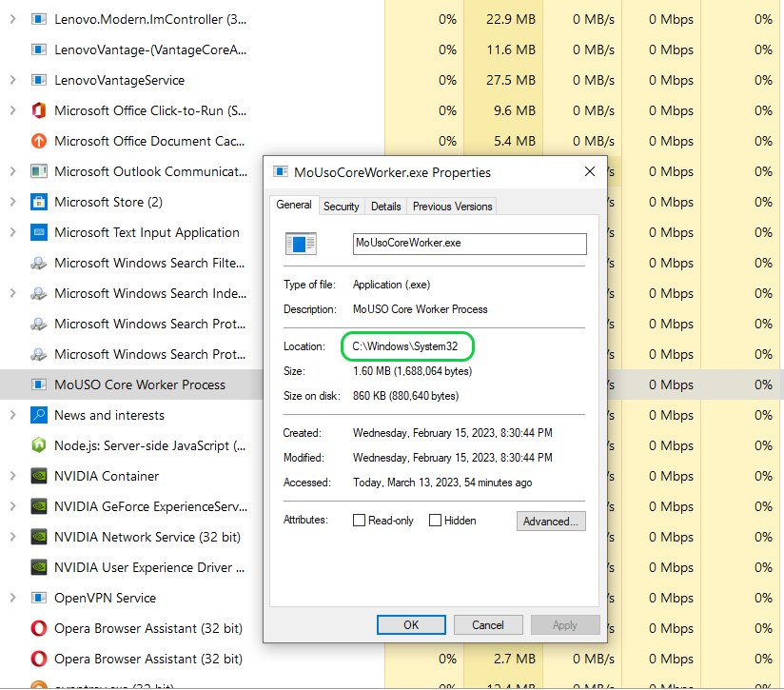Click the NVIDIA Network Service icon
This screenshot has width=784, height=690.
38,537
